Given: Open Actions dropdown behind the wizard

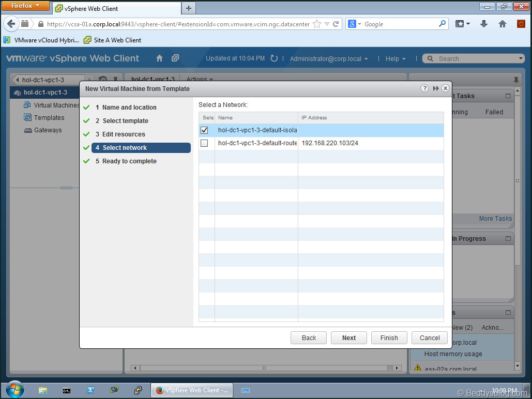Looking at the screenshot, I should point(200,79).
